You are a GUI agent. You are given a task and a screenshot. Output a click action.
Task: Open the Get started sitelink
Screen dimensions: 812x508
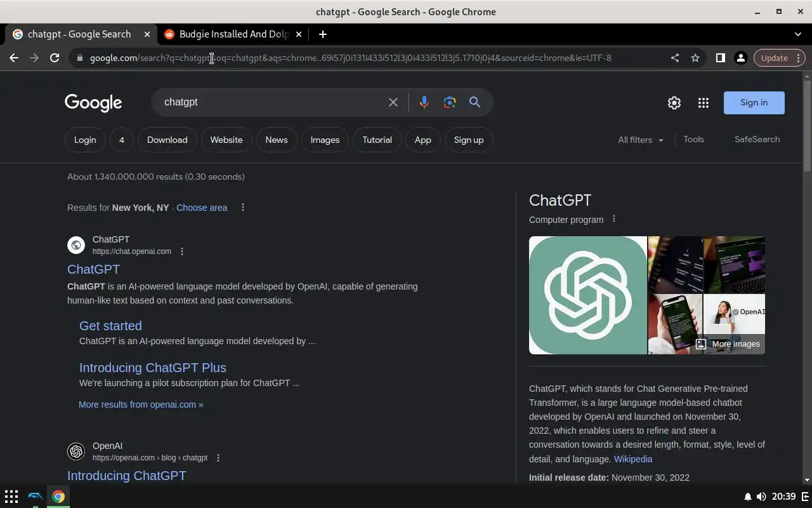110,326
